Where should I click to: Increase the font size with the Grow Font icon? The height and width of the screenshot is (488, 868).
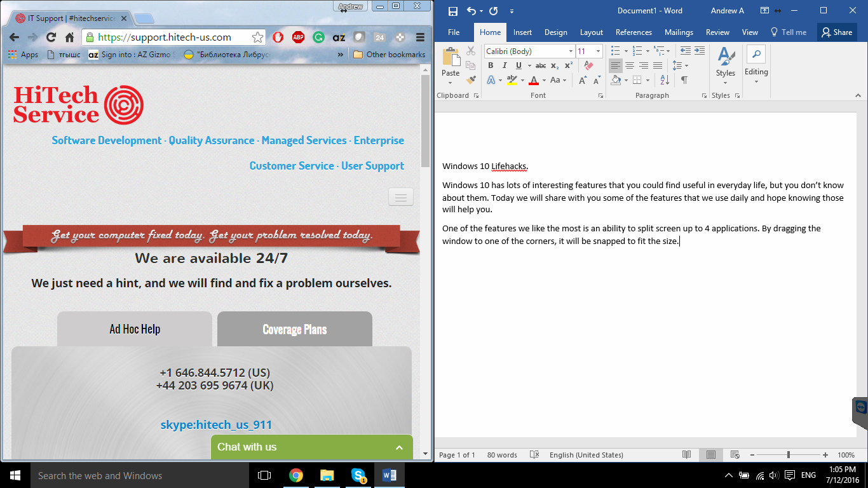click(583, 80)
